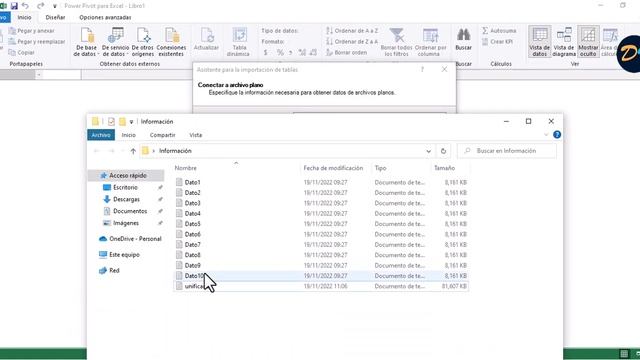The width and height of the screenshot is (640, 360).
Task: Open Compartir tab in file explorer
Action: 162,135
